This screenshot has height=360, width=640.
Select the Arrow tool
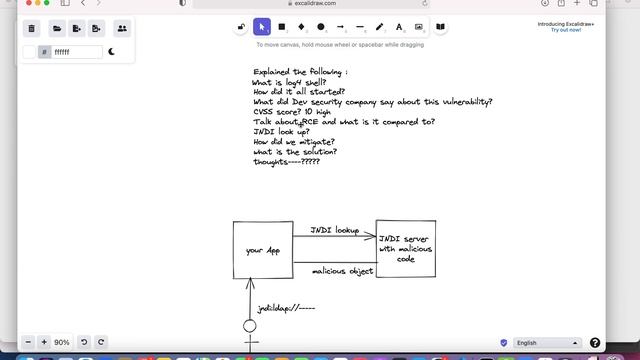(340, 27)
